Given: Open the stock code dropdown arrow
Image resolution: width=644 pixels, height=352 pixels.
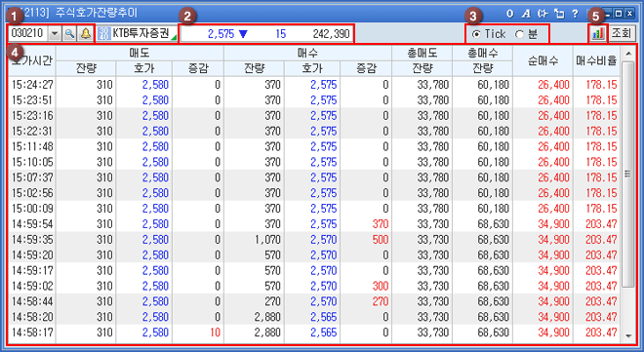Looking at the screenshot, I should (55, 34).
